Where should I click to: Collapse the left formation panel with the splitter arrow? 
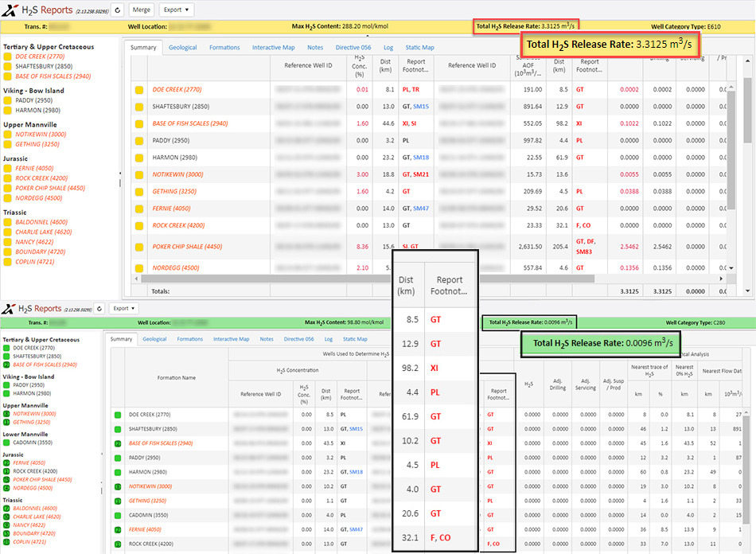click(x=120, y=173)
